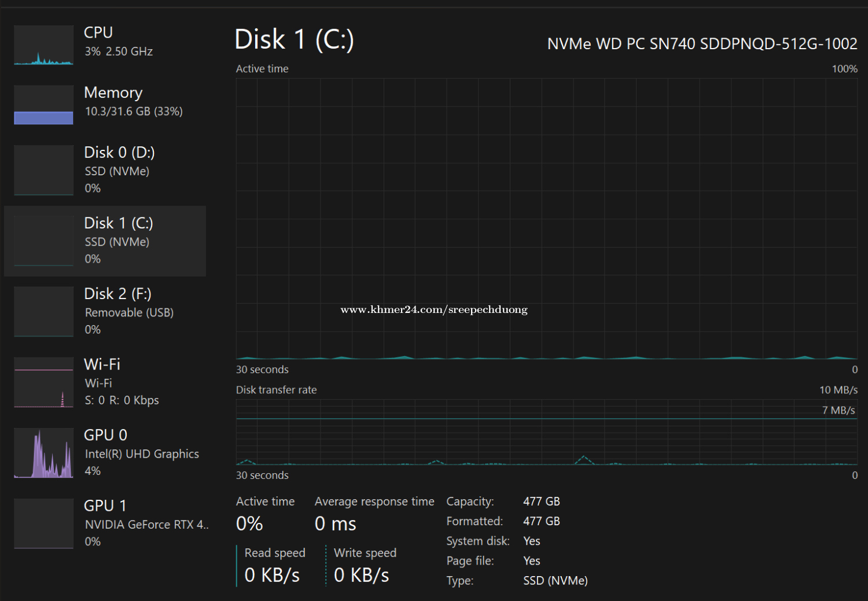
Task: Open GPU 0 Intel(R) UHD Graphics text
Action: [142, 454]
